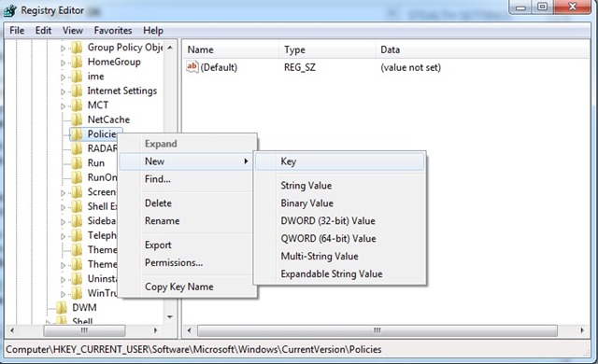
Task: Click the RADAR folder icon
Action: pos(77,149)
